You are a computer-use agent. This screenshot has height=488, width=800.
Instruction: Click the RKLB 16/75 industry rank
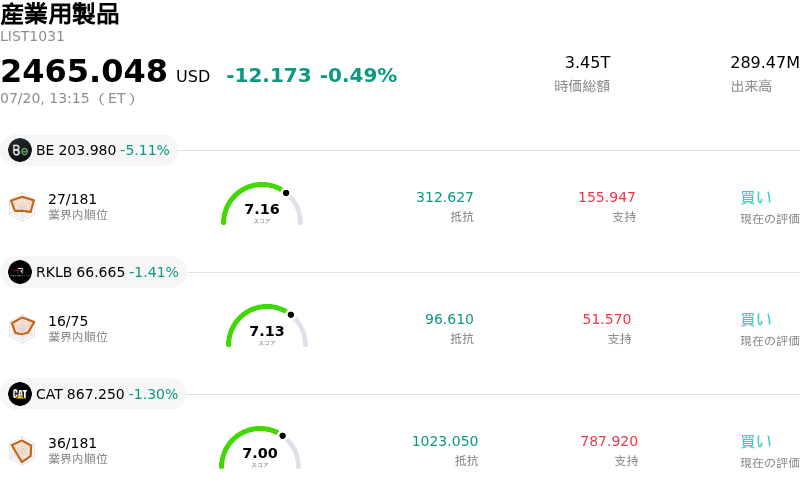click(68, 321)
